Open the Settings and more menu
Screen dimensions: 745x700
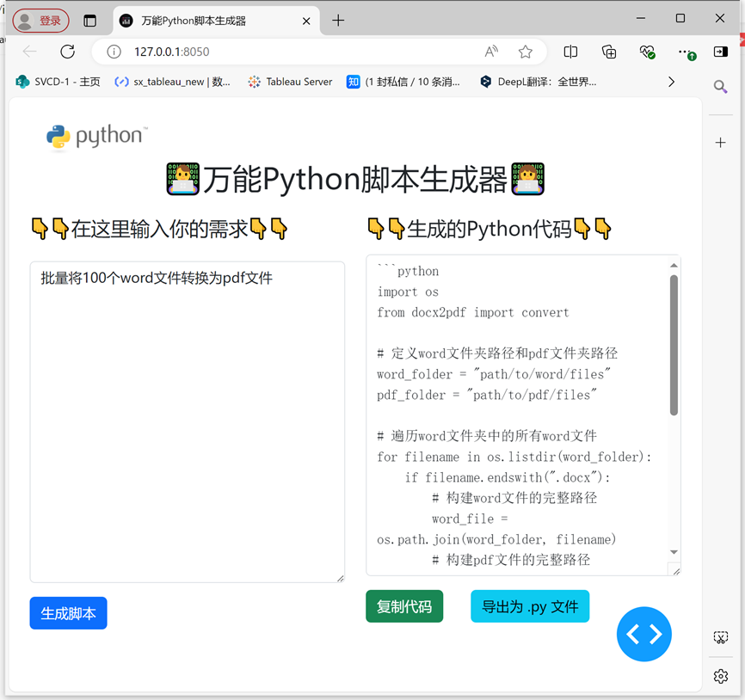pyautogui.click(x=687, y=52)
